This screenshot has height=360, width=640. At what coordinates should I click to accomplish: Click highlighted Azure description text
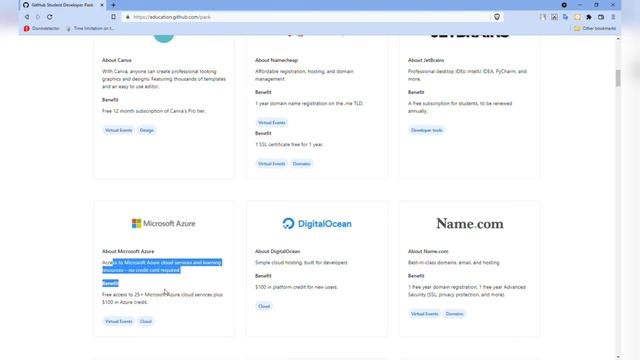point(162,266)
